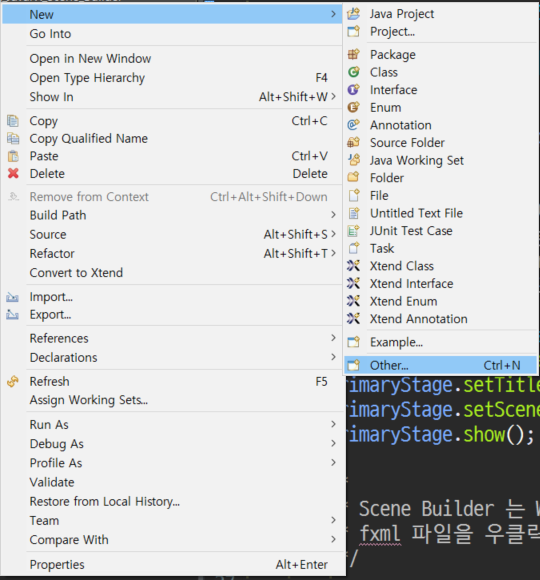Expand the Refactor submenu arrow
Image resolution: width=540 pixels, height=580 pixels.
coord(333,253)
